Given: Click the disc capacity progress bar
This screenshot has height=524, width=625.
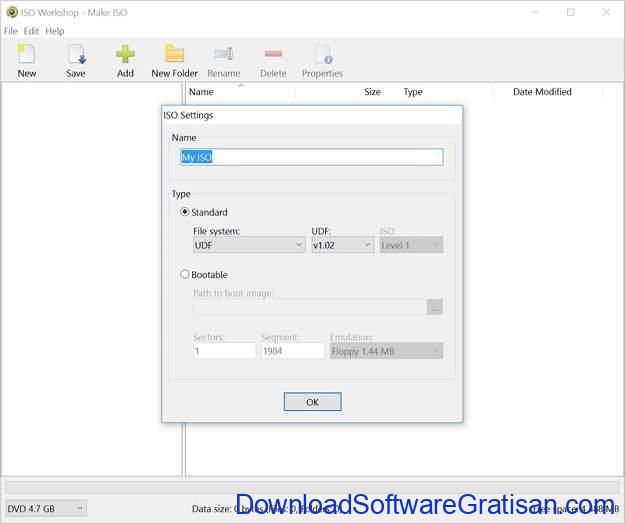Looking at the screenshot, I should click(312, 487).
